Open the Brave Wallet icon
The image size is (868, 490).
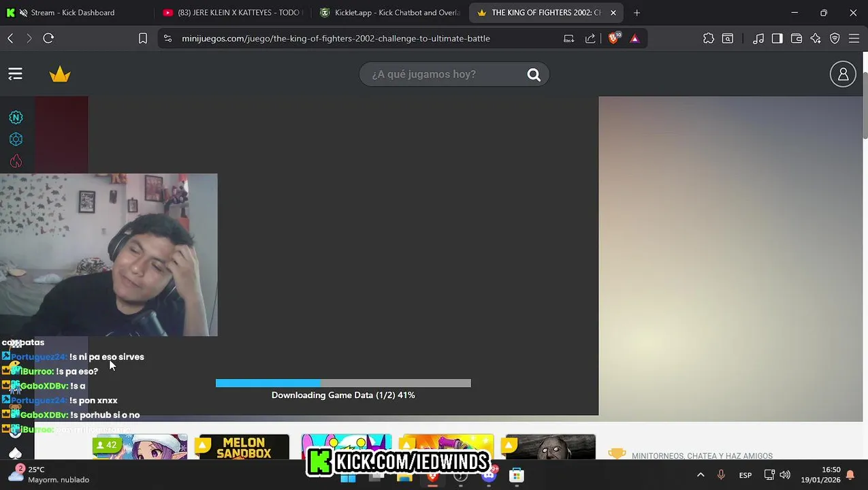pos(796,38)
